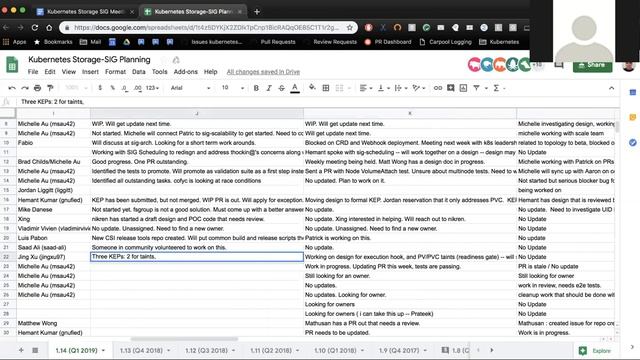Open the comment history icon
Image resolution: width=640 pixels, height=360 pixels.
[558, 65]
